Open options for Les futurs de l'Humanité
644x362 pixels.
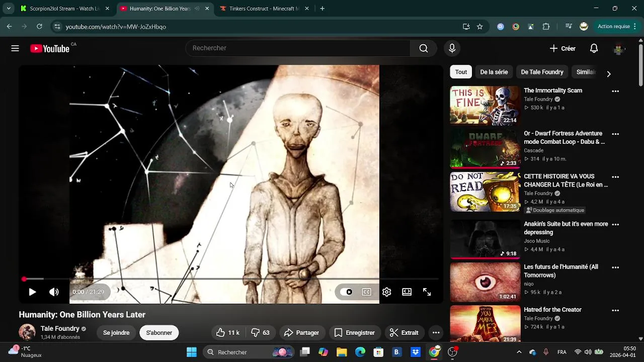[x=615, y=267]
